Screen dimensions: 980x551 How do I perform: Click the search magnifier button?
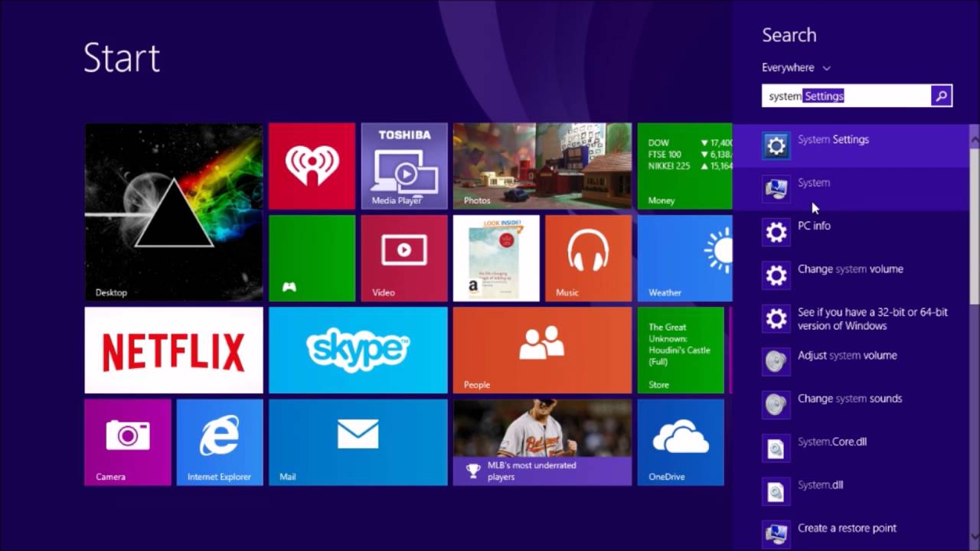click(x=942, y=96)
